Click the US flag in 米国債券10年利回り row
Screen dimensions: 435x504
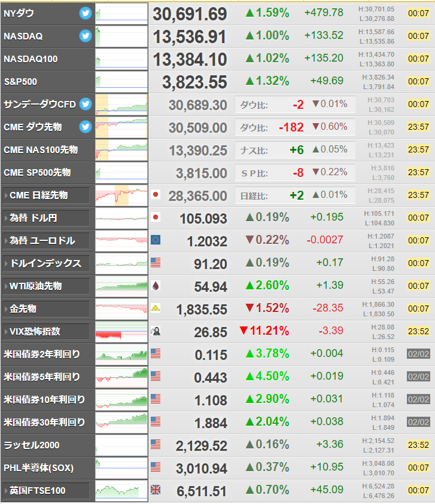[x=156, y=399]
